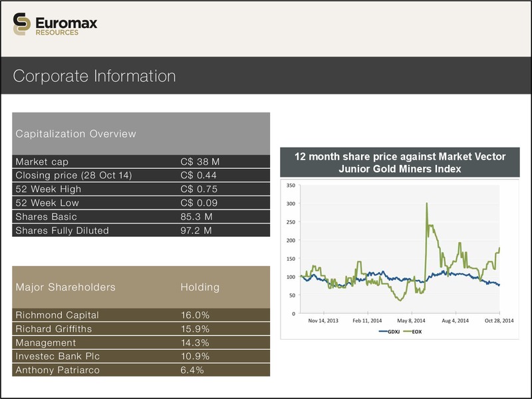532x399 pixels.
Task: Select the Investec Bank Plc row name
Action: pyautogui.click(x=58, y=356)
